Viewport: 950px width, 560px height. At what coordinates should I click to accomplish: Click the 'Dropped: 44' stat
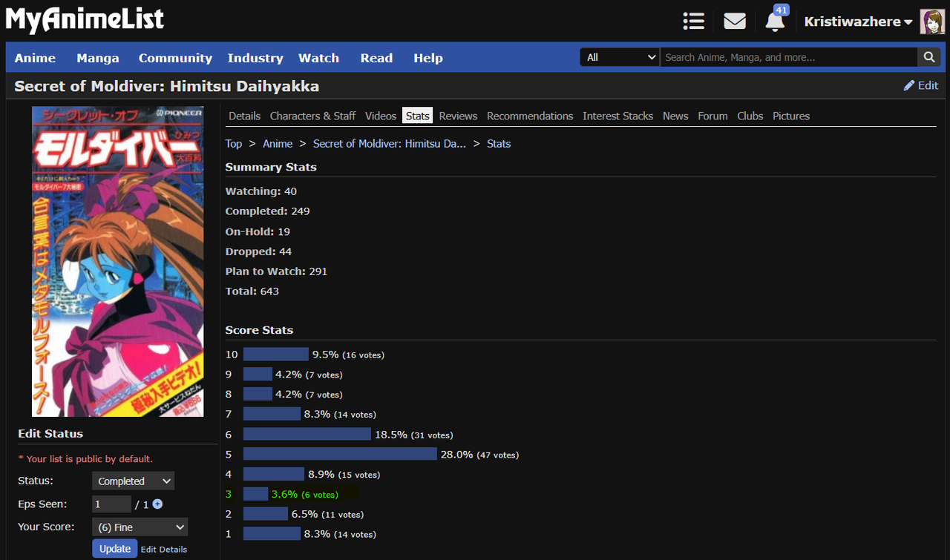click(259, 251)
